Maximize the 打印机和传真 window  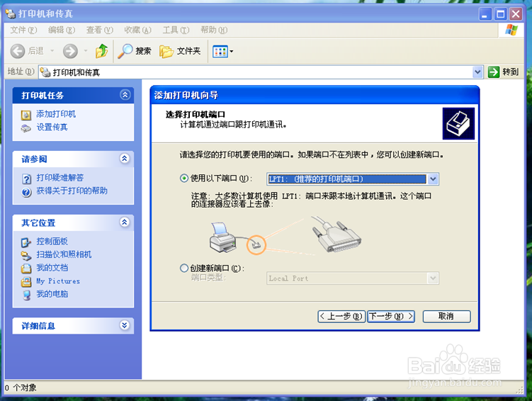[x=500, y=14]
